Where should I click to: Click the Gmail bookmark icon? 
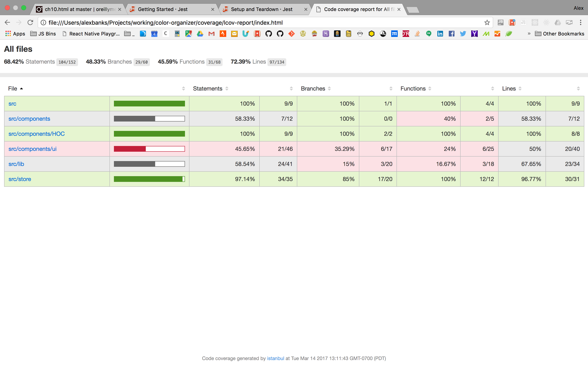click(x=211, y=34)
